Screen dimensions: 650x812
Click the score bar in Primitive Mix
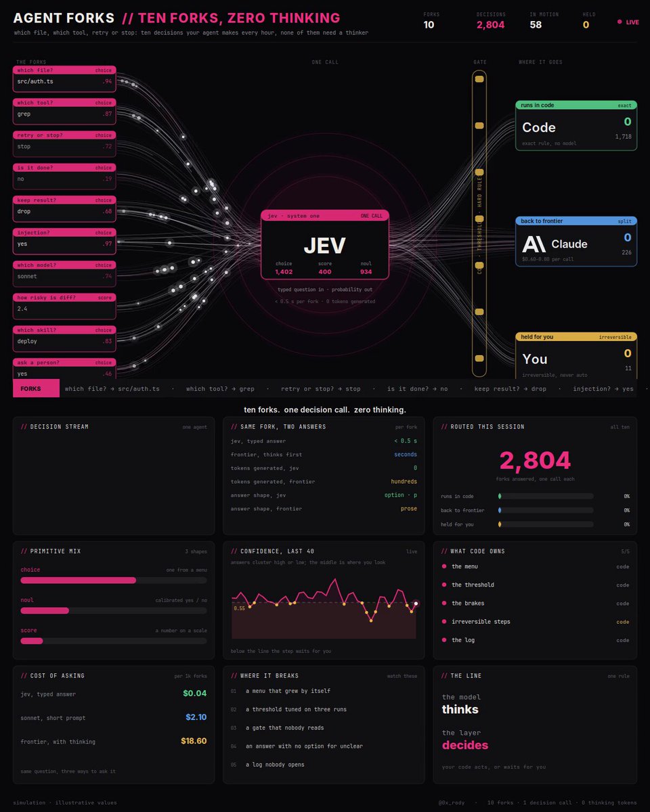coord(114,641)
